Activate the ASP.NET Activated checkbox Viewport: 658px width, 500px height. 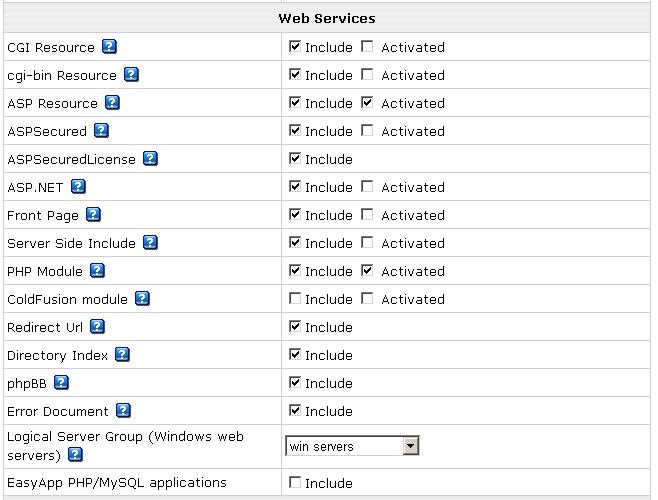pos(367,186)
